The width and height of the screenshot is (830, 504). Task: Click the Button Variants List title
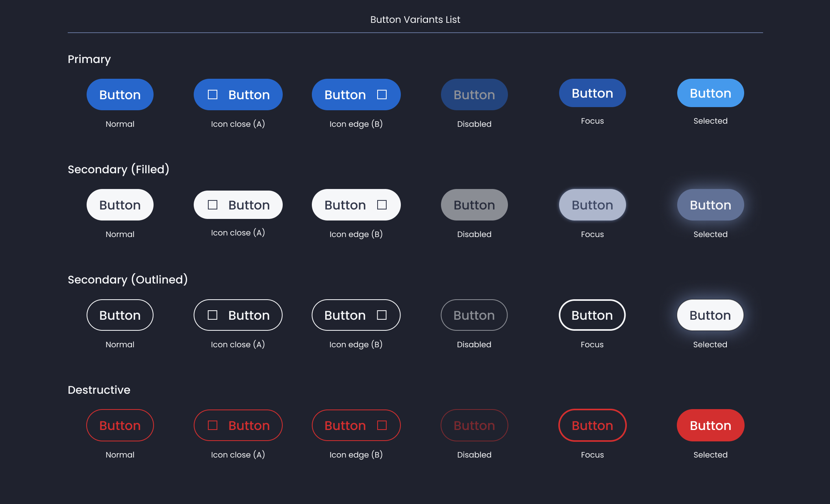pyautogui.click(x=415, y=19)
